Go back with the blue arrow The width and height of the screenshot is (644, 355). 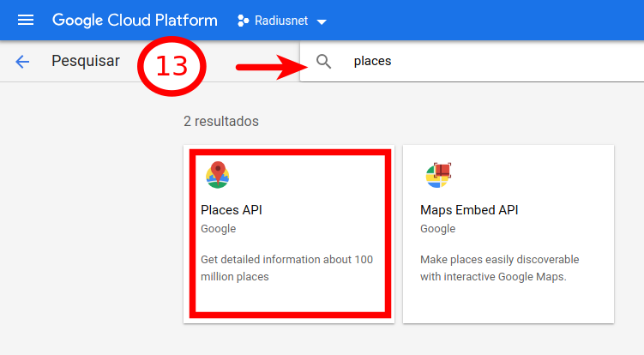click(22, 62)
